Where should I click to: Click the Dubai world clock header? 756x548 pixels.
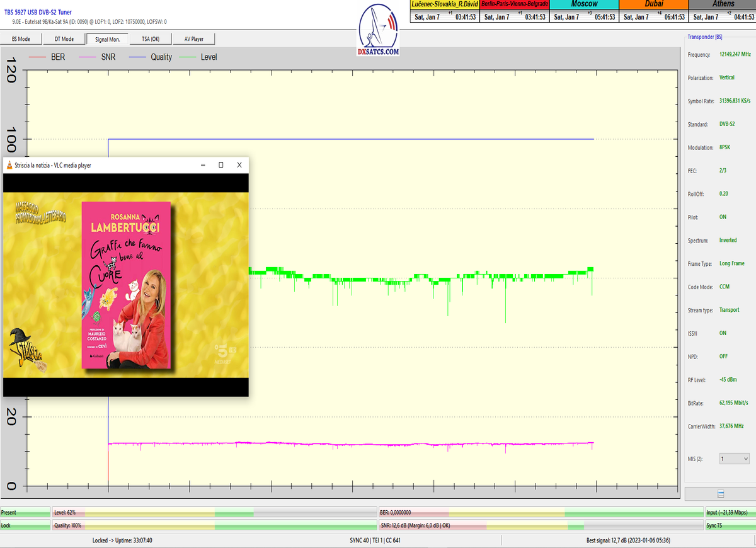coord(653,4)
